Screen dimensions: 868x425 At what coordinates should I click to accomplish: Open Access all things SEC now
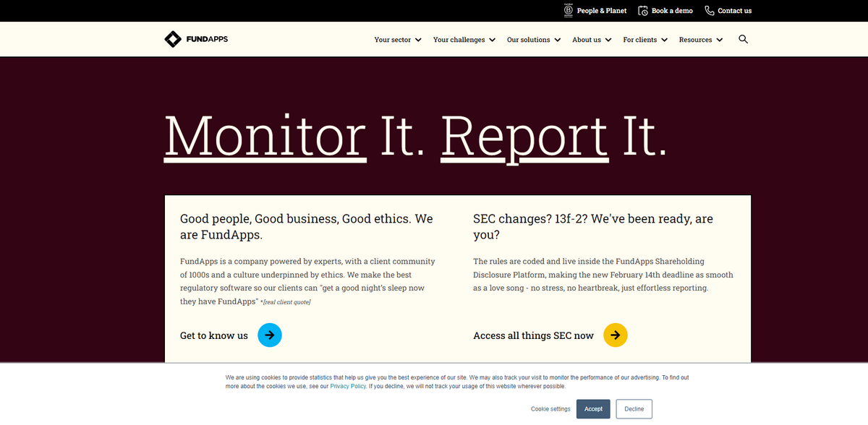coord(533,335)
